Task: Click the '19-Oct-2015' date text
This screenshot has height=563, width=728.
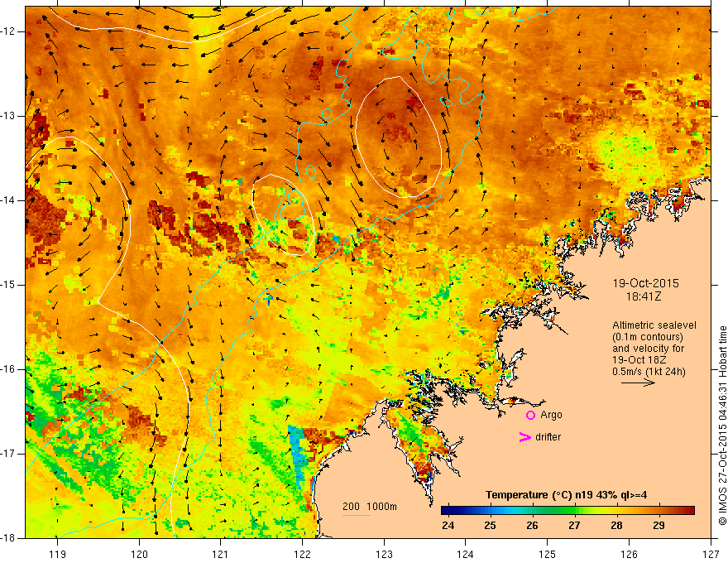Action: pyautogui.click(x=646, y=283)
